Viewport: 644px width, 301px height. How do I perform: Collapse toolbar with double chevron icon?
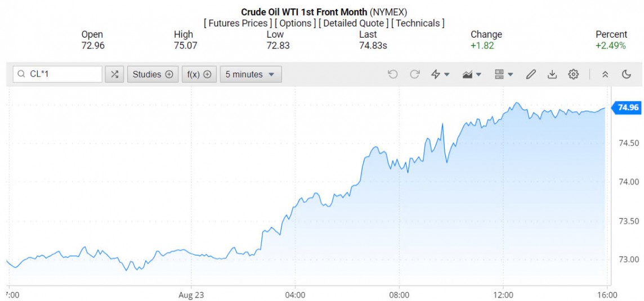pos(605,74)
